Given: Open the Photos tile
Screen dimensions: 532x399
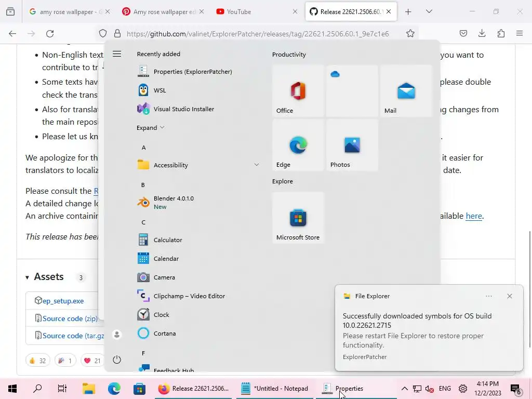Looking at the screenshot, I should 352,145.
